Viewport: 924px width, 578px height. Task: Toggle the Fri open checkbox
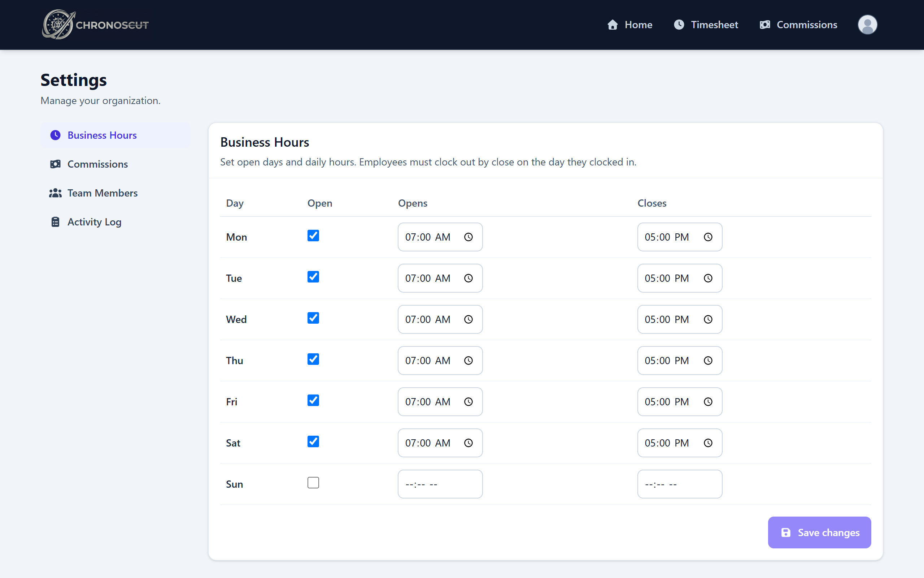[313, 400]
